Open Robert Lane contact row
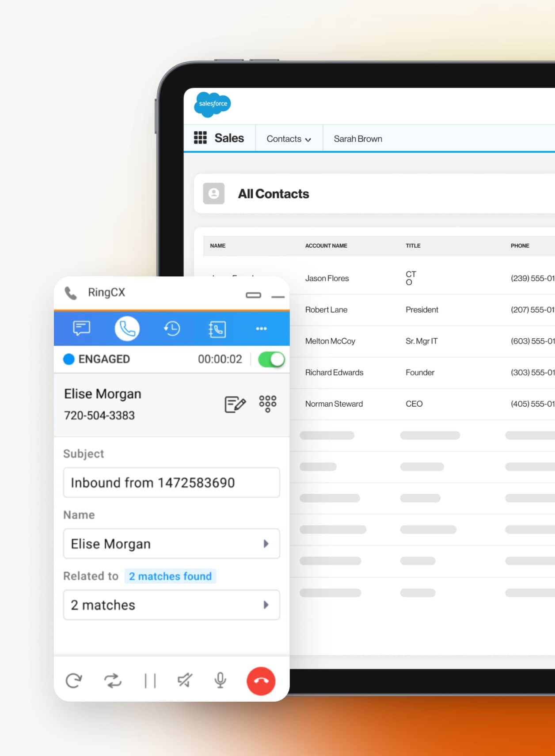The image size is (555, 756). point(326,310)
